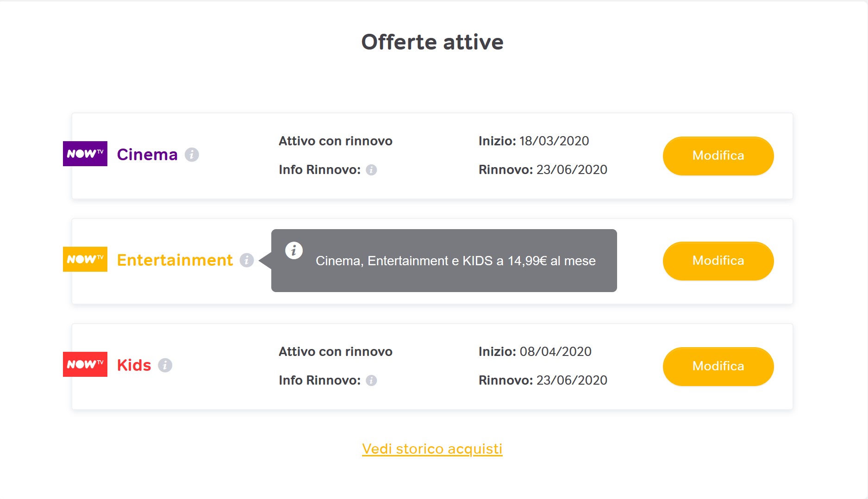Image resolution: width=868 pixels, height=499 pixels.
Task: Click Modifica for the Cinema offer
Action: pos(718,156)
